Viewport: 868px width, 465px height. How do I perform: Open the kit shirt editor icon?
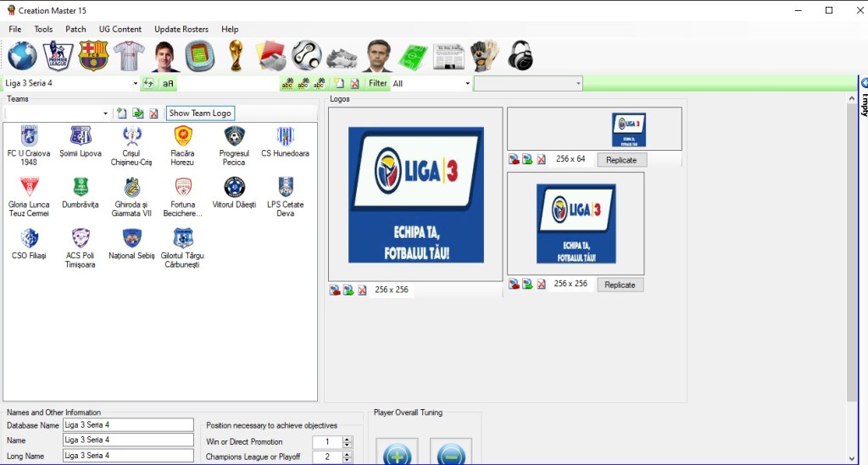coord(129,56)
